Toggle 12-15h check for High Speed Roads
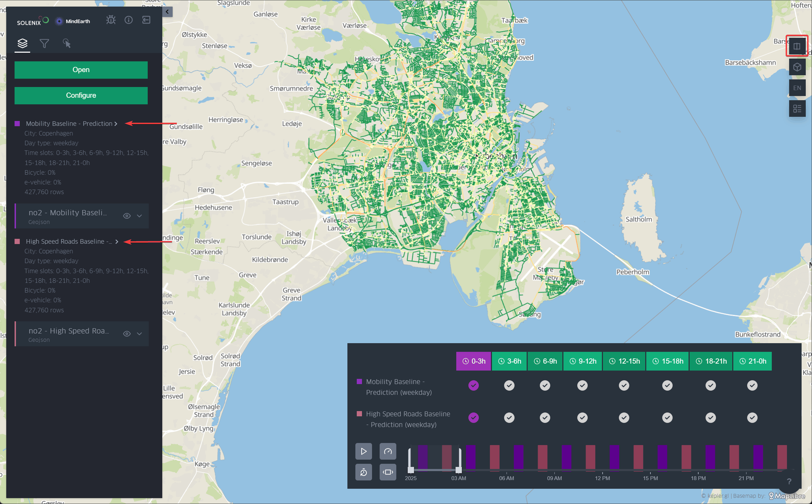812x504 pixels. [x=624, y=418]
